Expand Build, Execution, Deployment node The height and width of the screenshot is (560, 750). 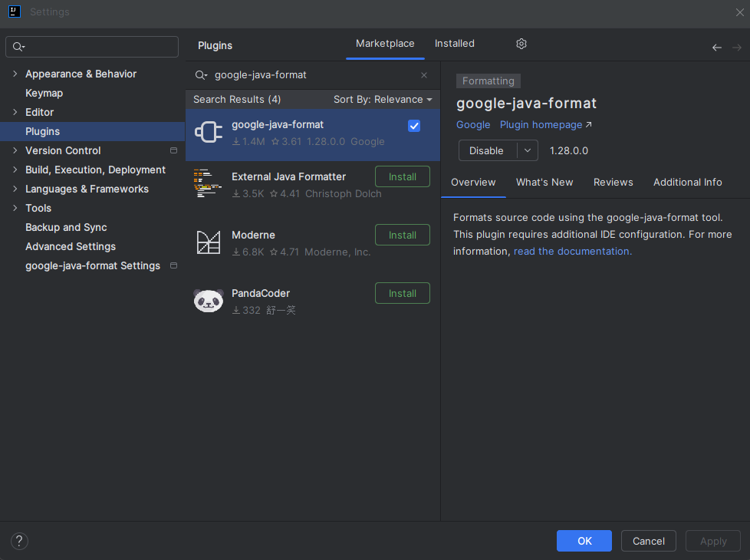[15, 170]
